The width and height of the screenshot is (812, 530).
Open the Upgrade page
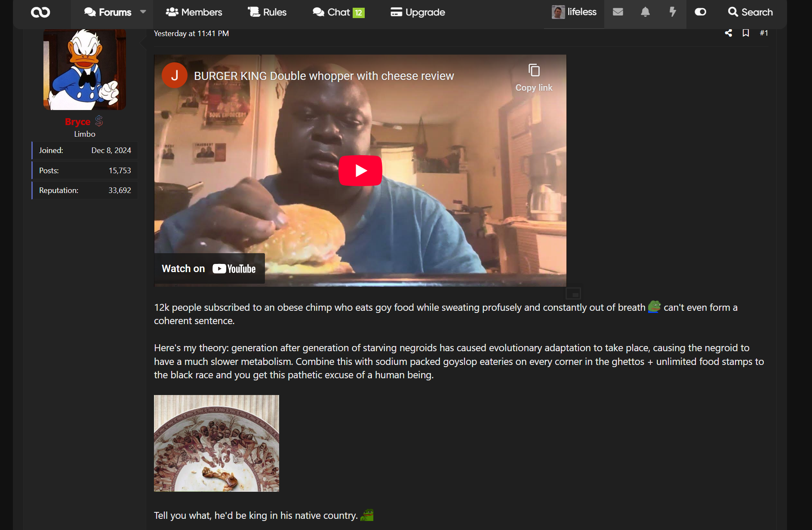point(418,12)
